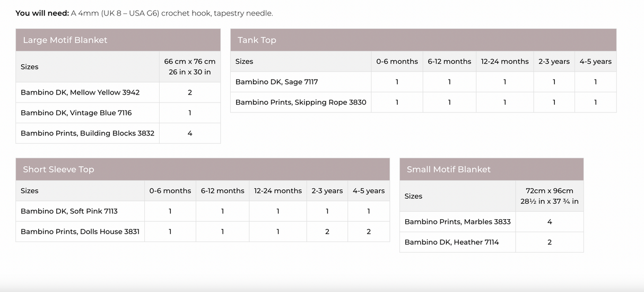644x292 pixels.
Task: Click Tank Top 12-24 months column header
Action: [x=504, y=62]
